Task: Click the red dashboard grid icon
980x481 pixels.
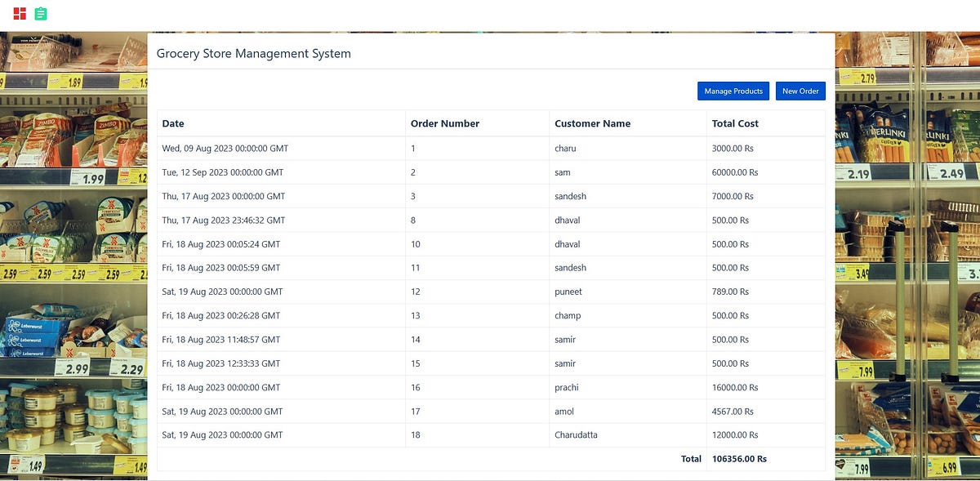Action: click(19, 13)
